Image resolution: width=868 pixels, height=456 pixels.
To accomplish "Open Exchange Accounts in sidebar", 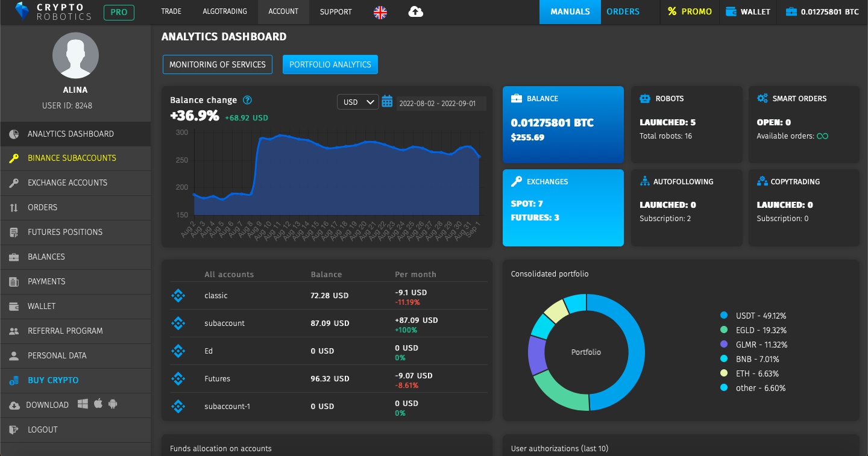I will click(x=75, y=183).
